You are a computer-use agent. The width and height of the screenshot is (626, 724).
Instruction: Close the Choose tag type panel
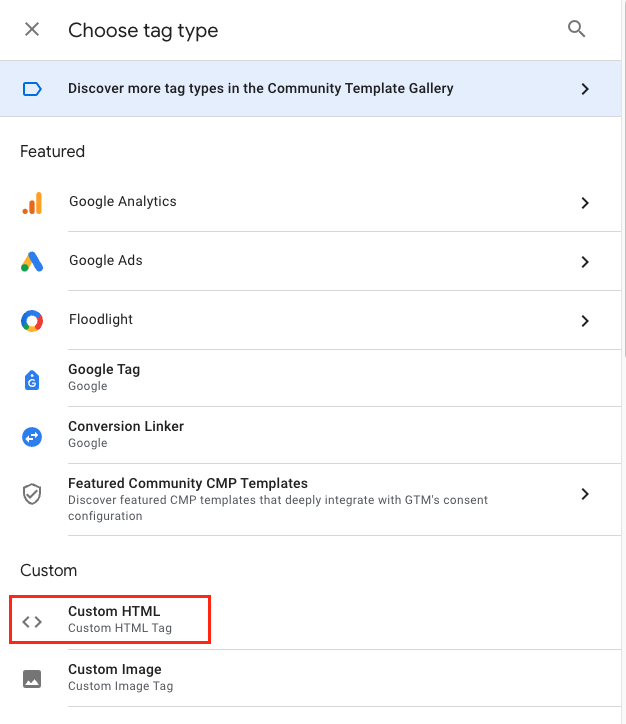point(32,29)
